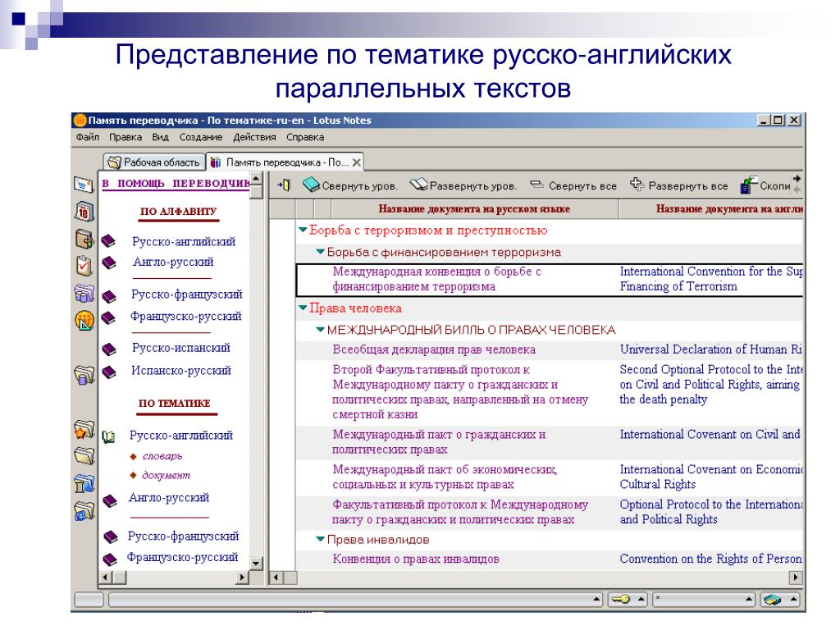Open the Действия menu
840x630 pixels.
pos(254,137)
